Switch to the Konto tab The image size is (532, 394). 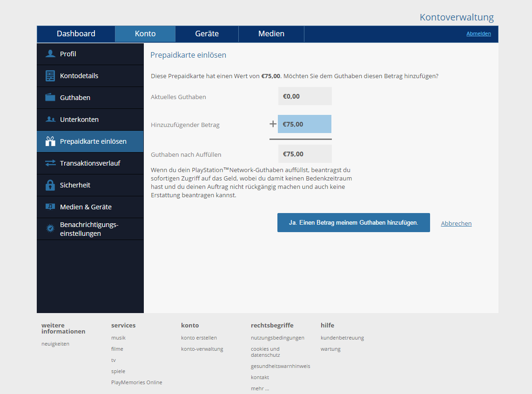[145, 33]
